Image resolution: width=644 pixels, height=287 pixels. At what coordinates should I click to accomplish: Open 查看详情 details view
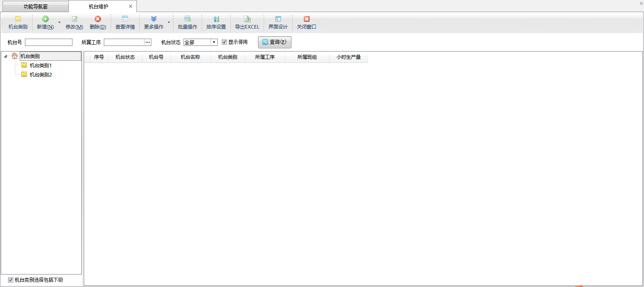125,19
